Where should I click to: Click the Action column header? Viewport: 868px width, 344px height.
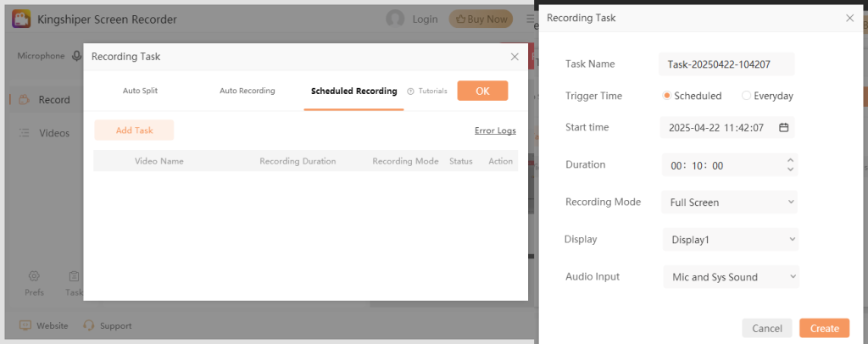[x=500, y=162]
